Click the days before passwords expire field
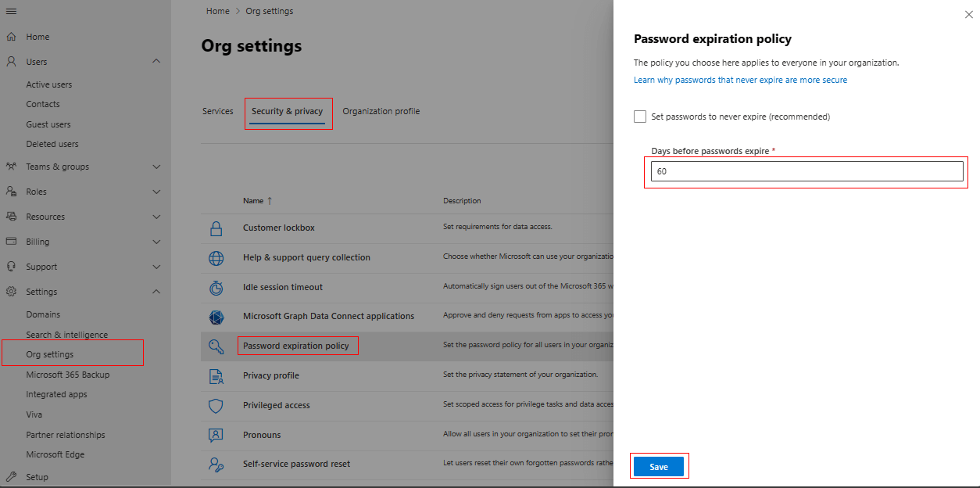This screenshot has height=488, width=980. [x=807, y=170]
